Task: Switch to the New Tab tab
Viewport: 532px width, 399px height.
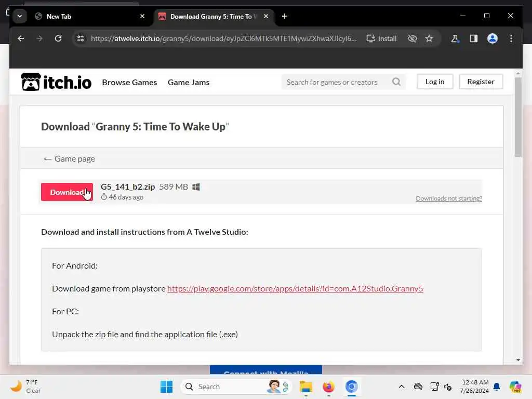Action: click(89, 16)
